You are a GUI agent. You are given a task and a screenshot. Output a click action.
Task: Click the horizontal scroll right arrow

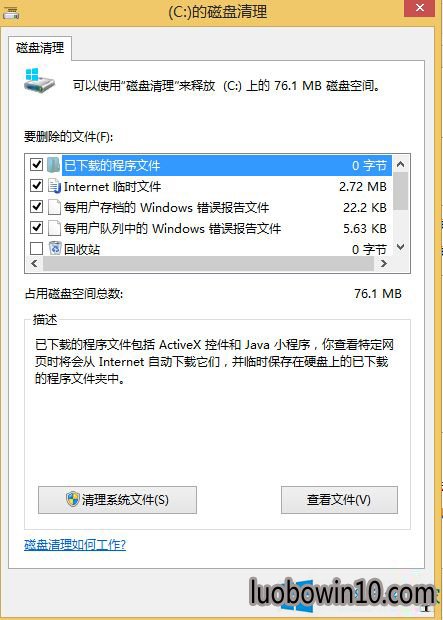coord(383,263)
